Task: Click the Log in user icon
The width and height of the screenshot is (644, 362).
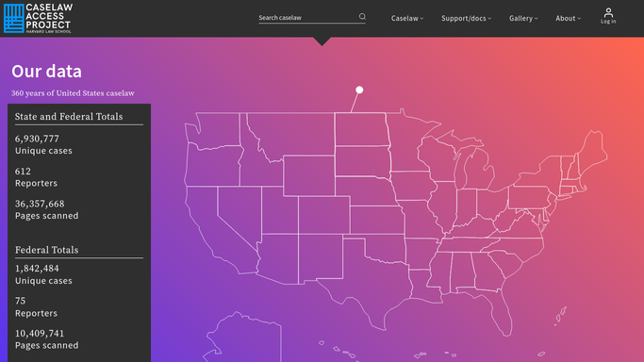Action: pyautogui.click(x=608, y=16)
